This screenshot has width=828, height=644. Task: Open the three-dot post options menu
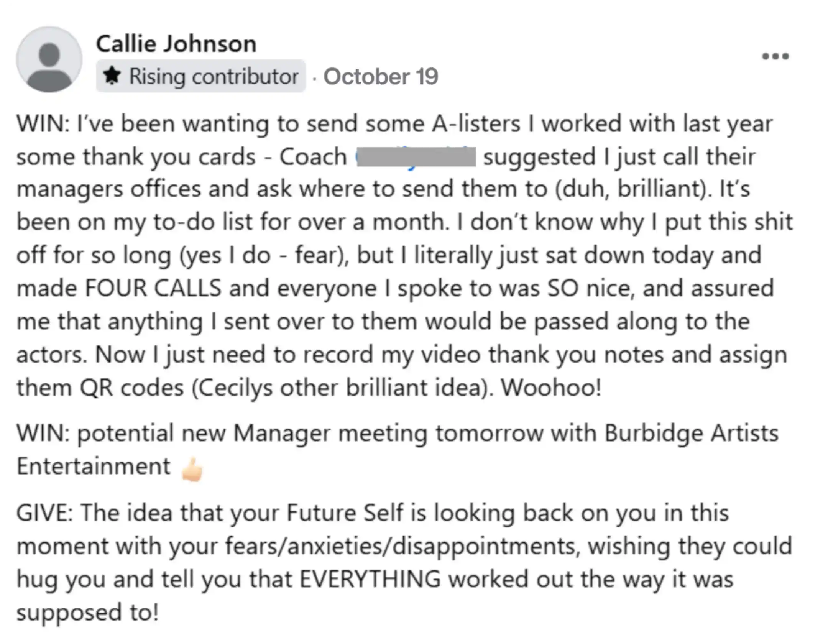pyautogui.click(x=775, y=56)
